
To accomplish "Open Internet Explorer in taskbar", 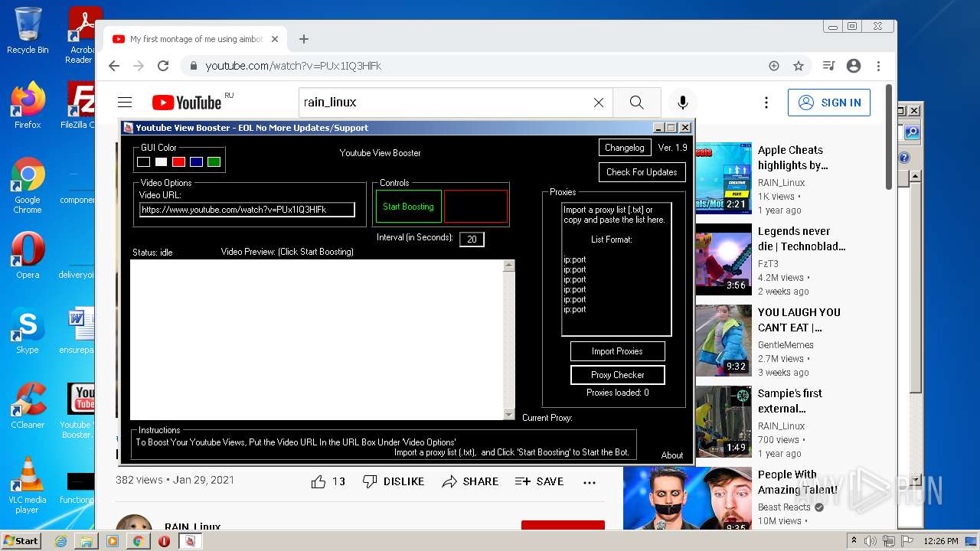I will [x=60, y=541].
